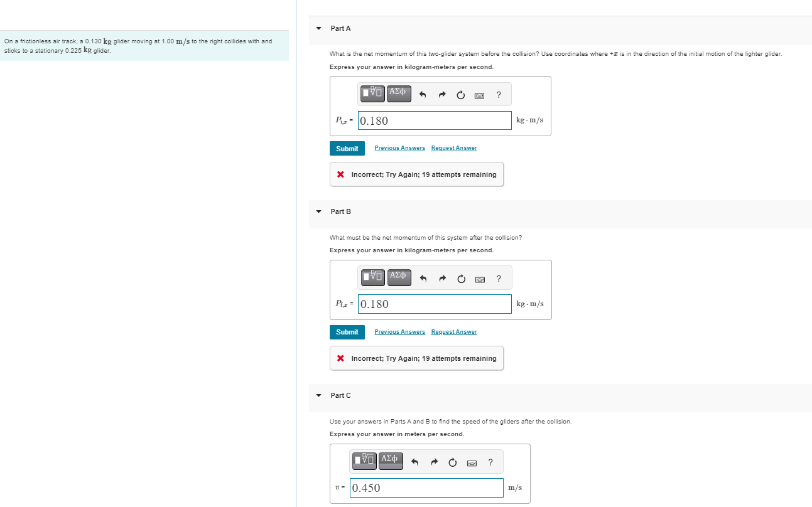Screen dimensions: 812x507
Task: View Previous Answers for Part B
Action: tap(399, 332)
